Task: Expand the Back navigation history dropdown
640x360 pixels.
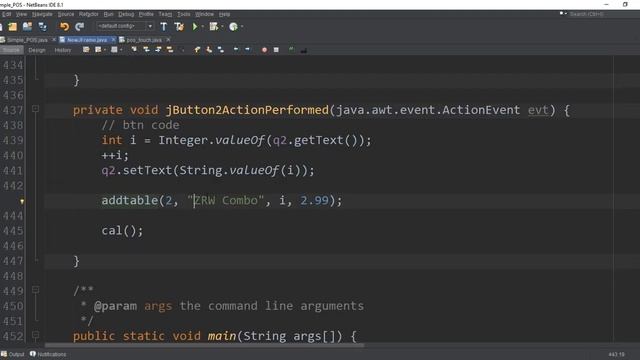Action: (105, 50)
